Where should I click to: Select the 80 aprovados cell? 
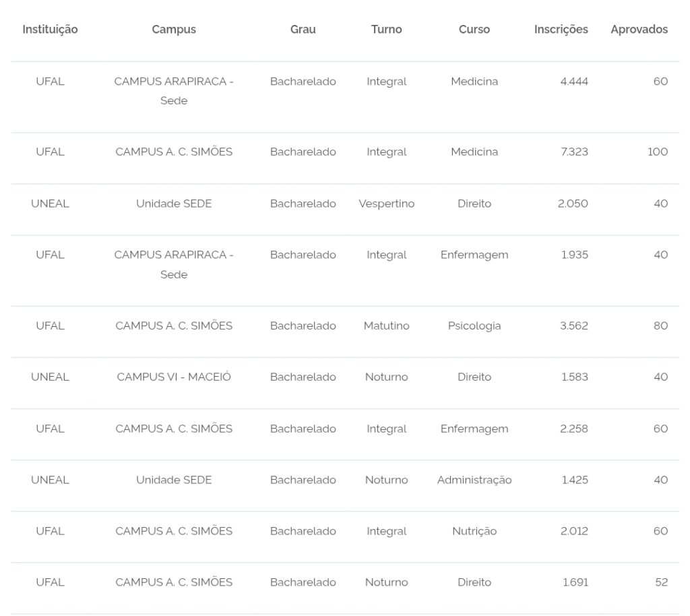pyautogui.click(x=660, y=326)
